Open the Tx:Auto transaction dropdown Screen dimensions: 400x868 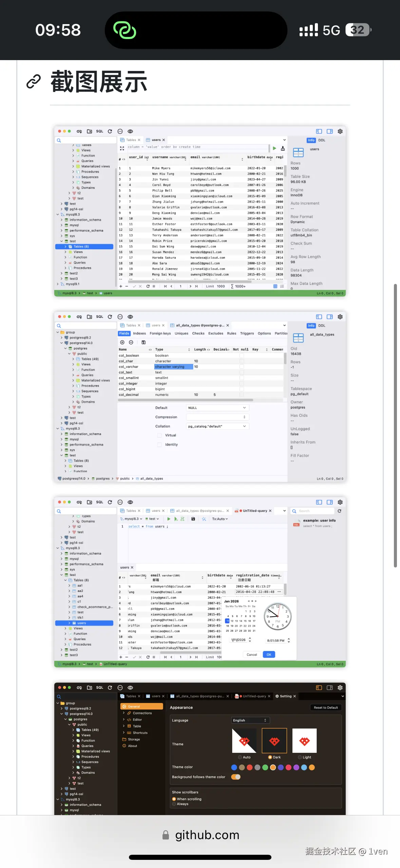(x=220, y=519)
